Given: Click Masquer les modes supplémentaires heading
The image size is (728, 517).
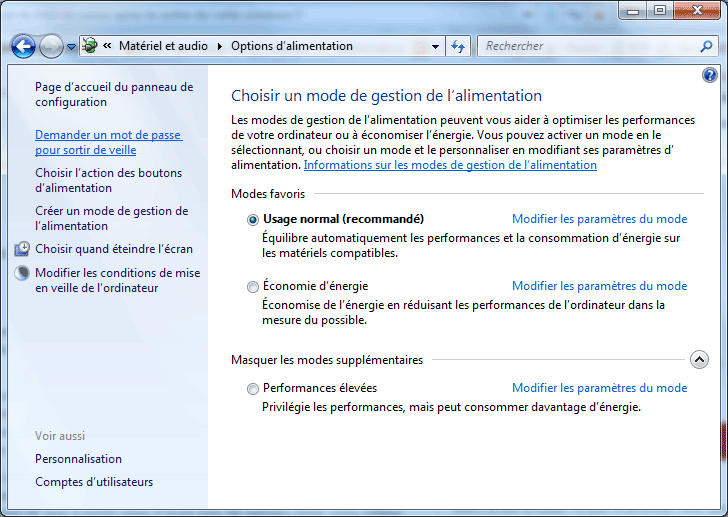Looking at the screenshot, I should [327, 360].
